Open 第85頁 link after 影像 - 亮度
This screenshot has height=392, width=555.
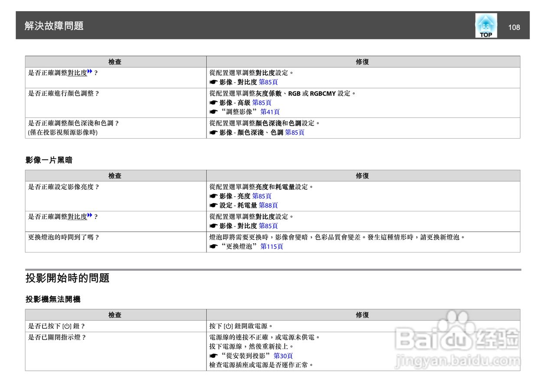point(262,196)
